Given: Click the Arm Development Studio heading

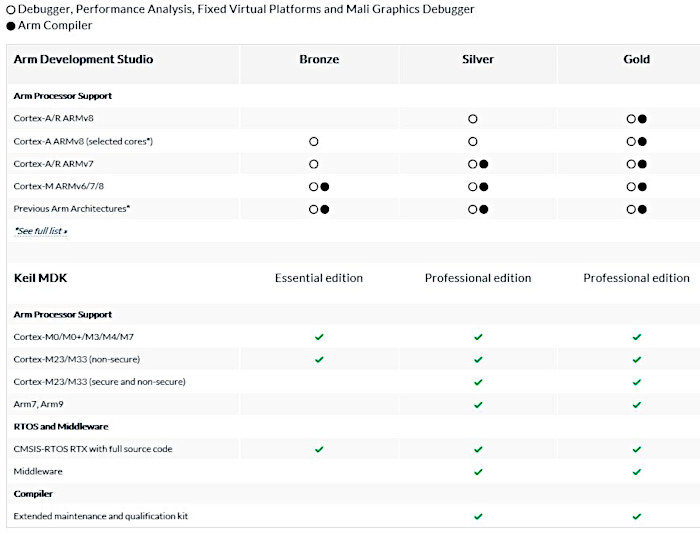Looking at the screenshot, I should (83, 60).
